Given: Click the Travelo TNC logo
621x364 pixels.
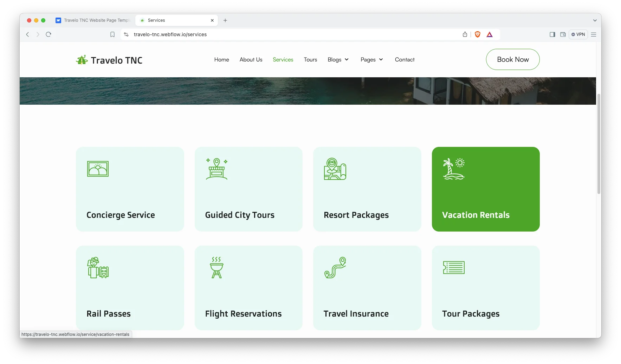Looking at the screenshot, I should [x=109, y=60].
